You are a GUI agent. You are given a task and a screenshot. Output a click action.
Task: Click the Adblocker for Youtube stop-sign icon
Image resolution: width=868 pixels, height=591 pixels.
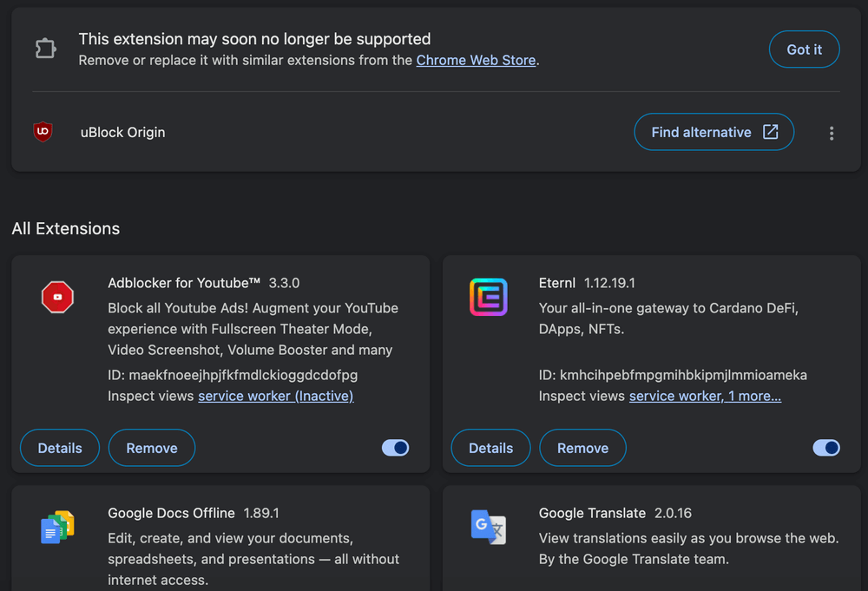click(57, 297)
